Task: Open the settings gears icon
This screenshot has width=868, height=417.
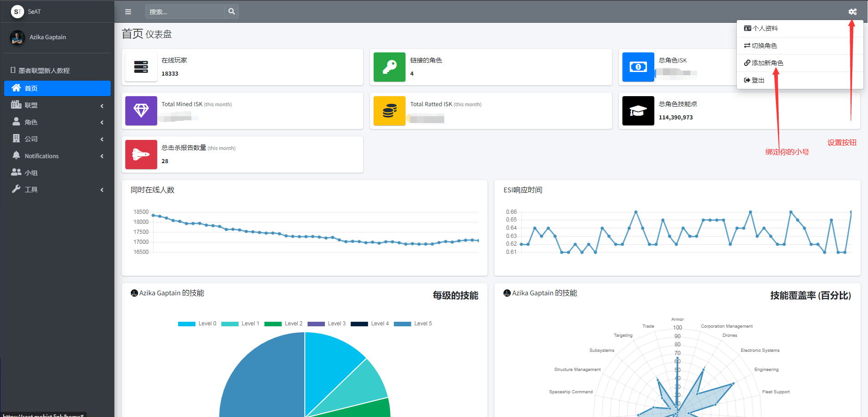Action: pyautogui.click(x=853, y=12)
